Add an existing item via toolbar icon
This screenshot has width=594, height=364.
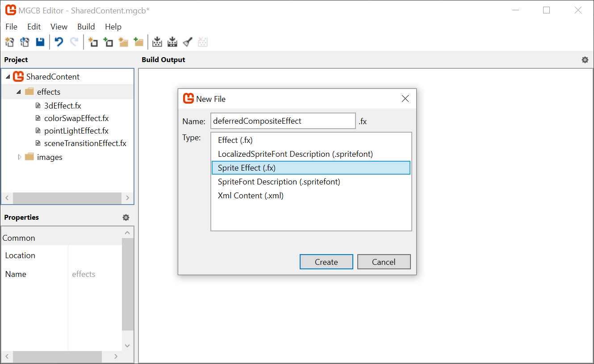(x=108, y=42)
